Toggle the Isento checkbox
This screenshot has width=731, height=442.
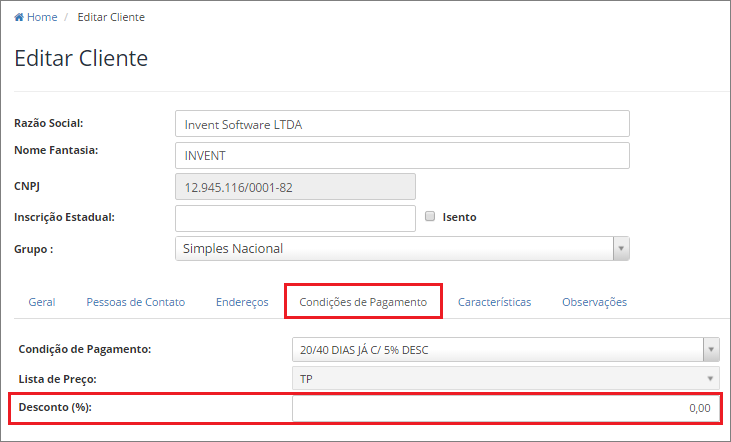[430, 216]
